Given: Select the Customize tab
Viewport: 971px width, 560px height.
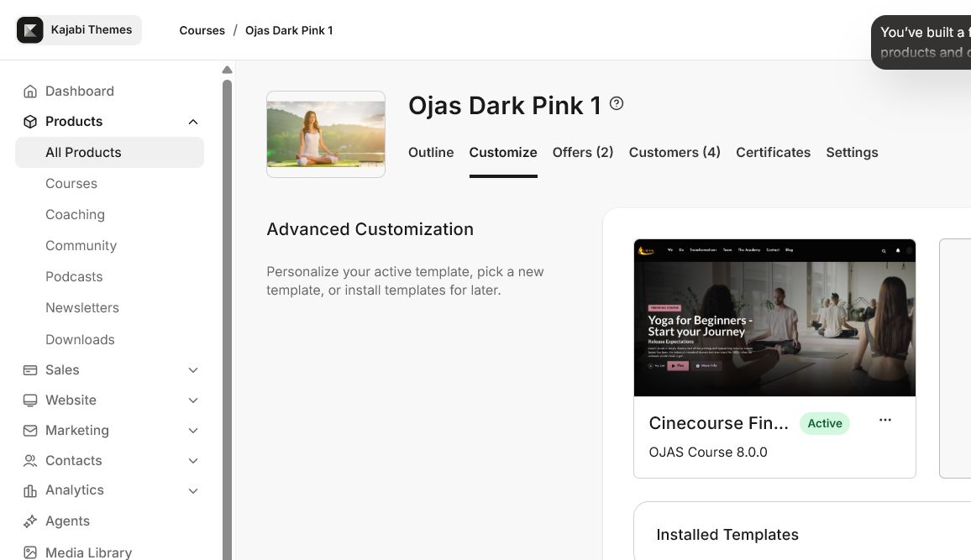Looking at the screenshot, I should pos(503,153).
